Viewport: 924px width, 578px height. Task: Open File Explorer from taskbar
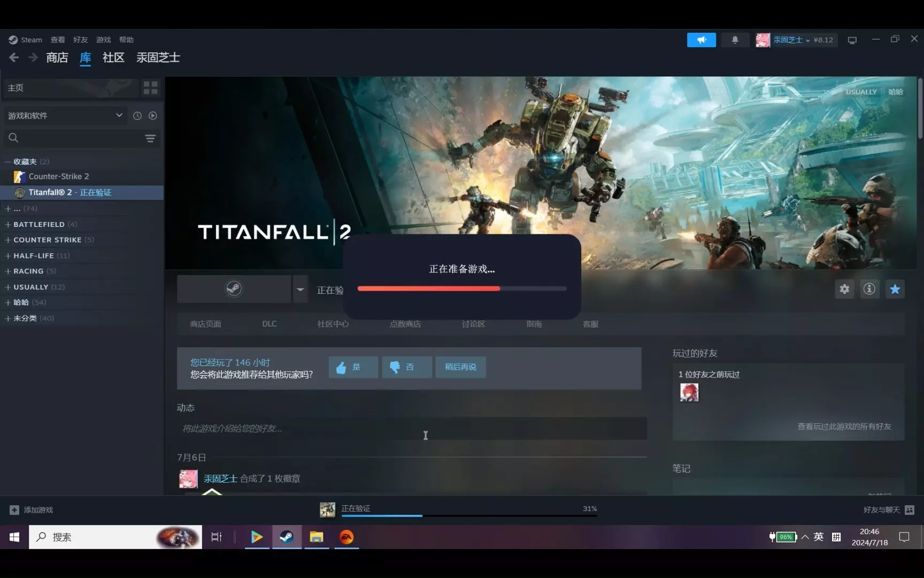[317, 537]
